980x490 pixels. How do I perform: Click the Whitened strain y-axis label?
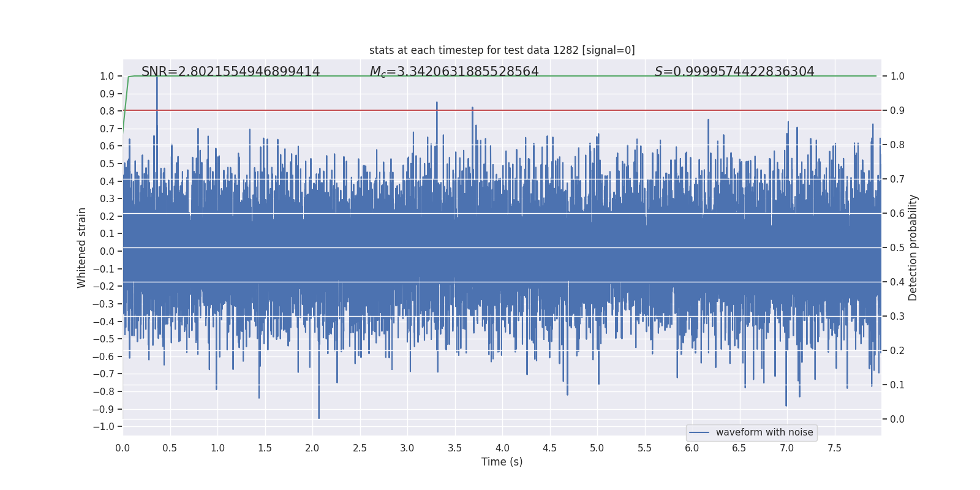[x=82, y=247]
